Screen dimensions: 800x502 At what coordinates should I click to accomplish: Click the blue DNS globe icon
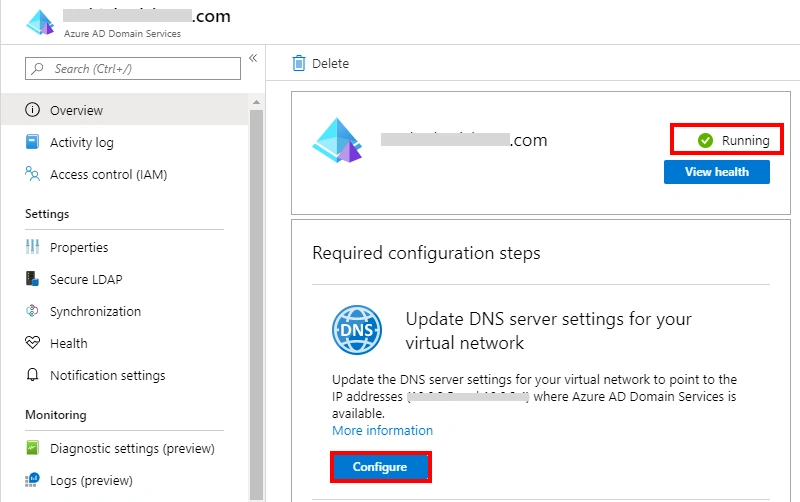click(x=357, y=330)
